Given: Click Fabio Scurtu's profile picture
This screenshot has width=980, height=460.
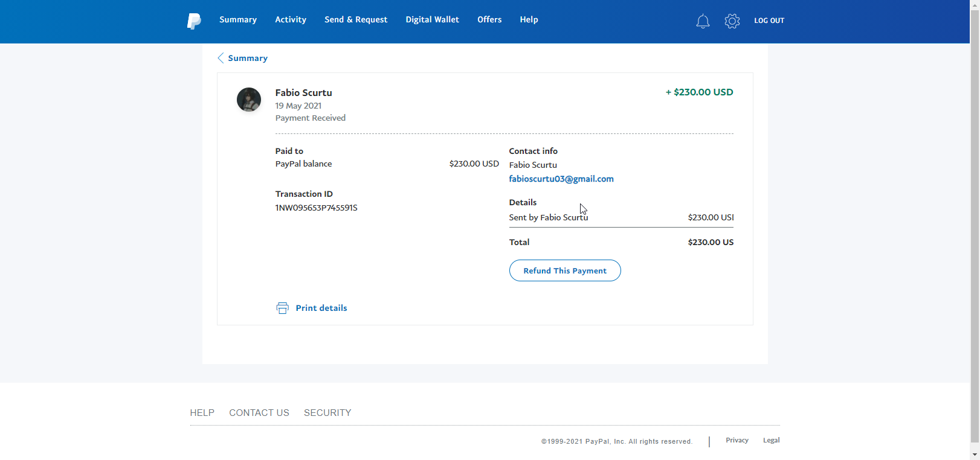Looking at the screenshot, I should 249,100.
